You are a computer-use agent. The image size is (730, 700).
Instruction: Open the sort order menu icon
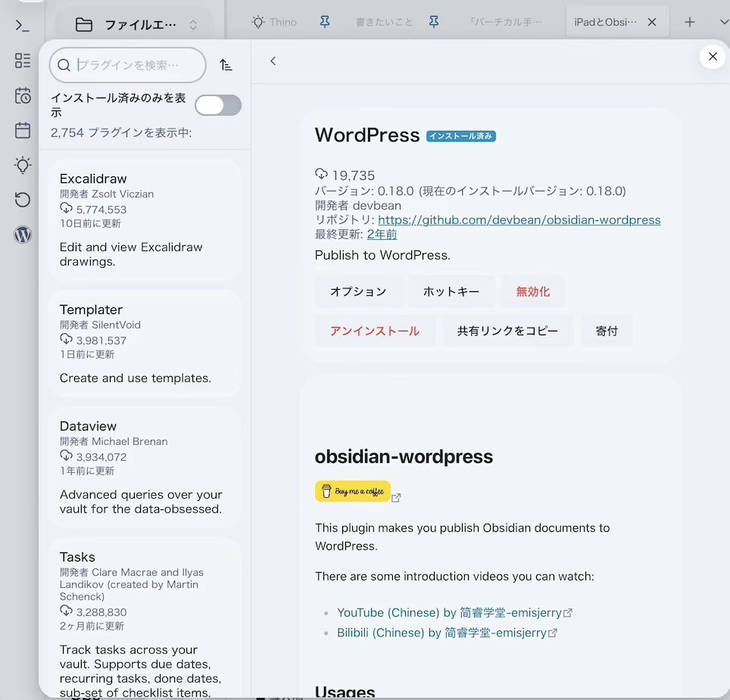(226, 65)
